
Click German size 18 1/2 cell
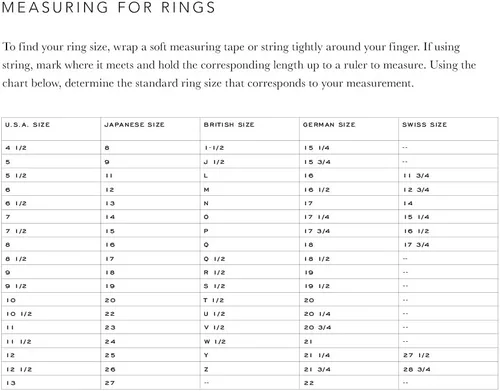(349, 259)
